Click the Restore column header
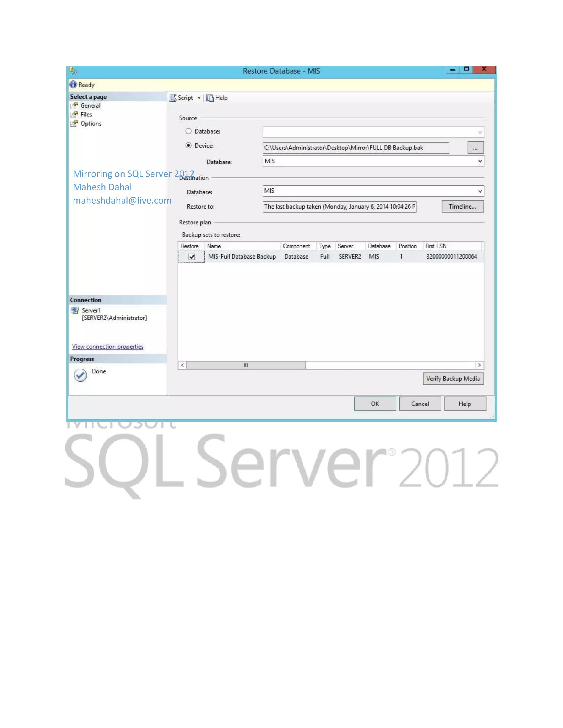This screenshot has width=563, height=728. click(191, 246)
